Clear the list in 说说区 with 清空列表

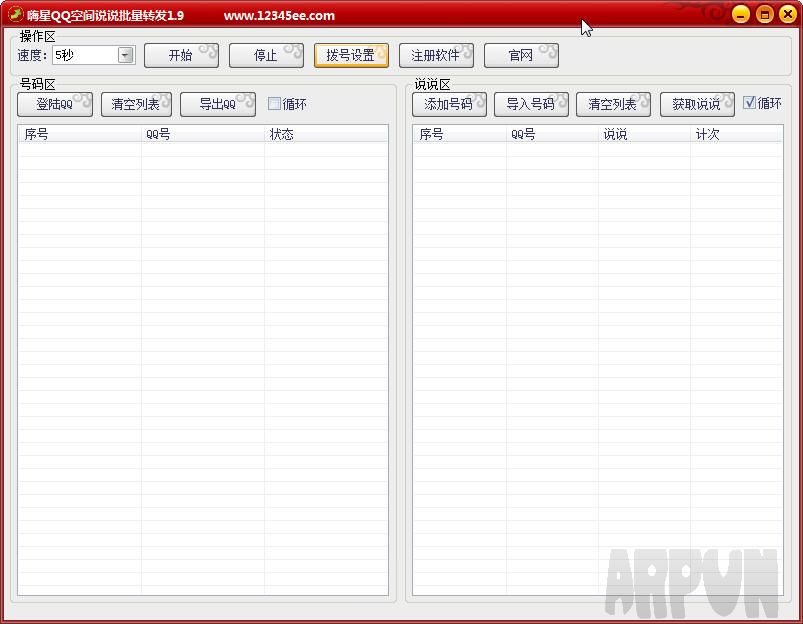[x=613, y=105]
